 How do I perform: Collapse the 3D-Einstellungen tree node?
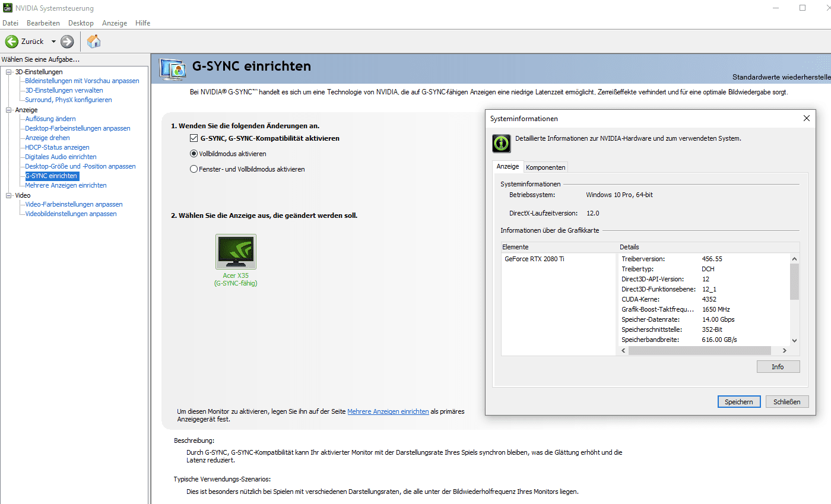[9, 72]
